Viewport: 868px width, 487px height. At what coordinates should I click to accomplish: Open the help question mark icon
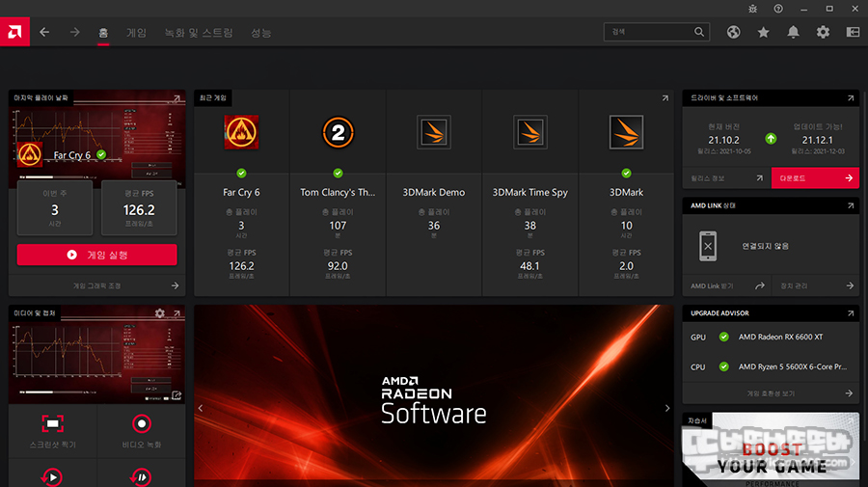(778, 9)
